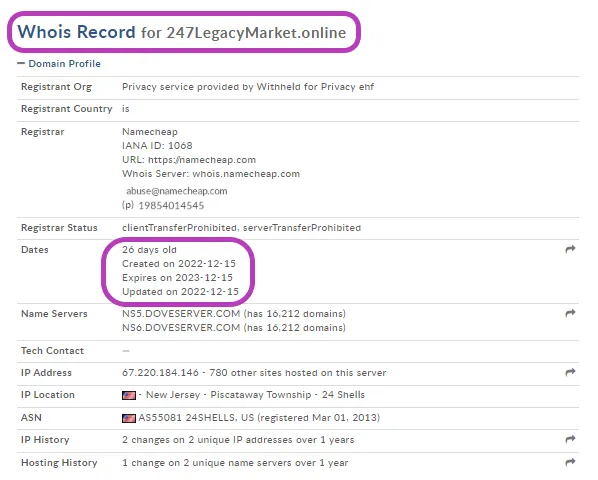Click the US flag in ASN row
Viewport: 598px width, 480px height.
[x=129, y=418]
